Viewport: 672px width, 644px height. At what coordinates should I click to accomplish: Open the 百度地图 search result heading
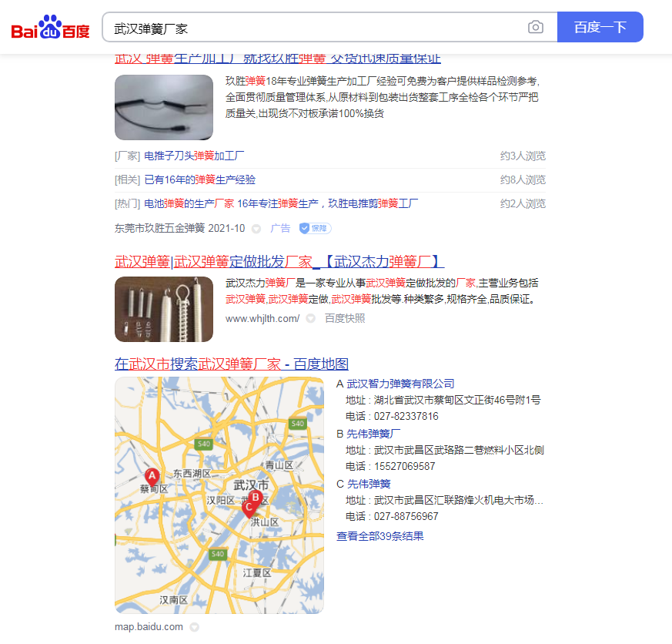point(231,364)
